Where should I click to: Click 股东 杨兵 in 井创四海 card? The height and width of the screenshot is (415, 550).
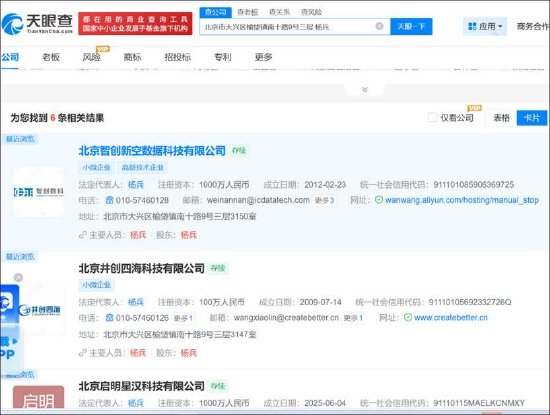coord(189,353)
